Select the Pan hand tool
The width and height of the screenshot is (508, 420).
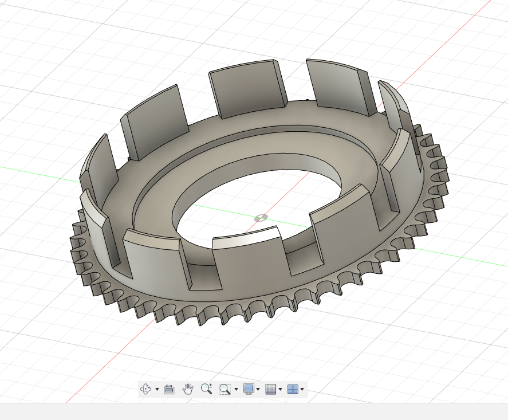[x=188, y=389]
